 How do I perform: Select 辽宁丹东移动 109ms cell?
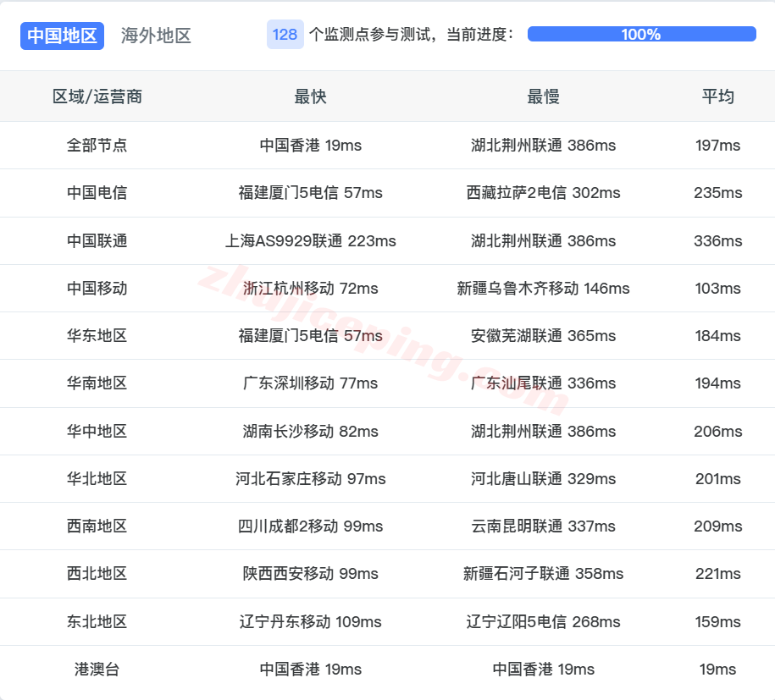coord(310,622)
